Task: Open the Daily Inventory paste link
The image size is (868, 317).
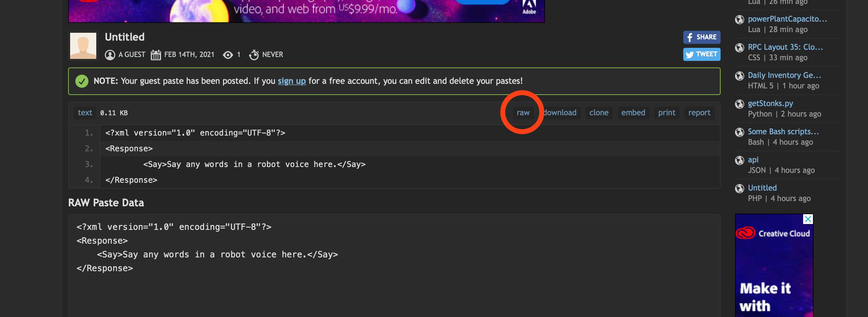Action: 784,75
